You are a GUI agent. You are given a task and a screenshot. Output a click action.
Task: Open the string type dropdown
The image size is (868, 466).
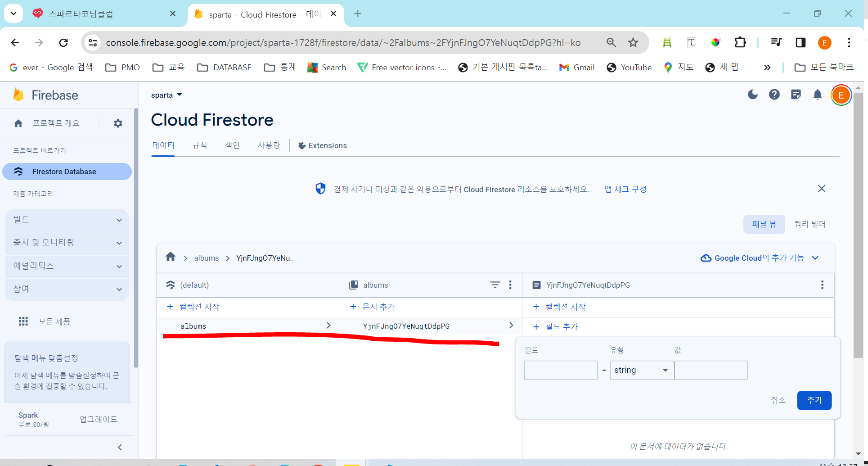tap(642, 370)
